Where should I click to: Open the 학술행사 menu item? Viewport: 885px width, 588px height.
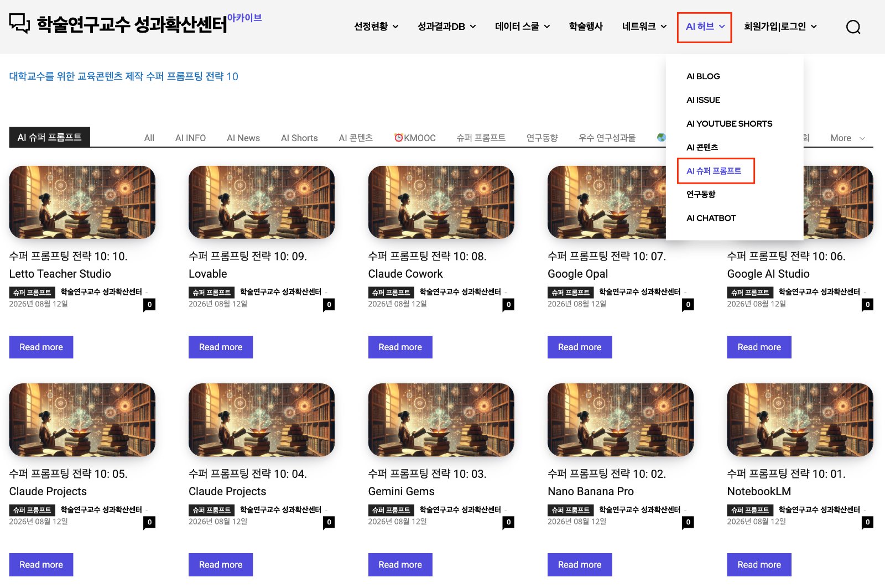click(x=586, y=27)
